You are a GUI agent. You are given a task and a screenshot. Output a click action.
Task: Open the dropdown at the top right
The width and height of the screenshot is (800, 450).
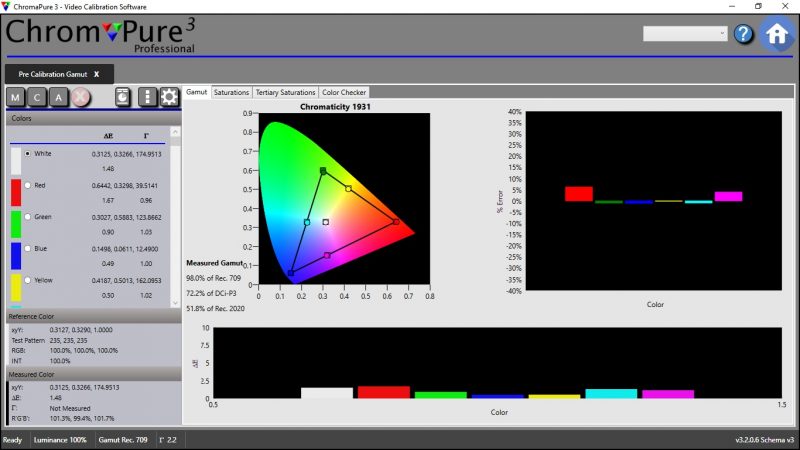[684, 34]
